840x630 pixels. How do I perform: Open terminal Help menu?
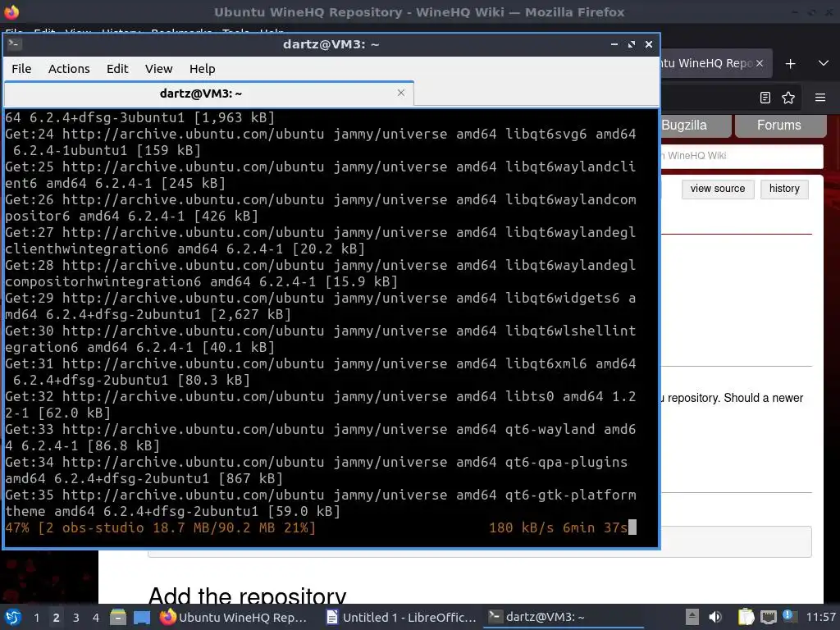[202, 69]
